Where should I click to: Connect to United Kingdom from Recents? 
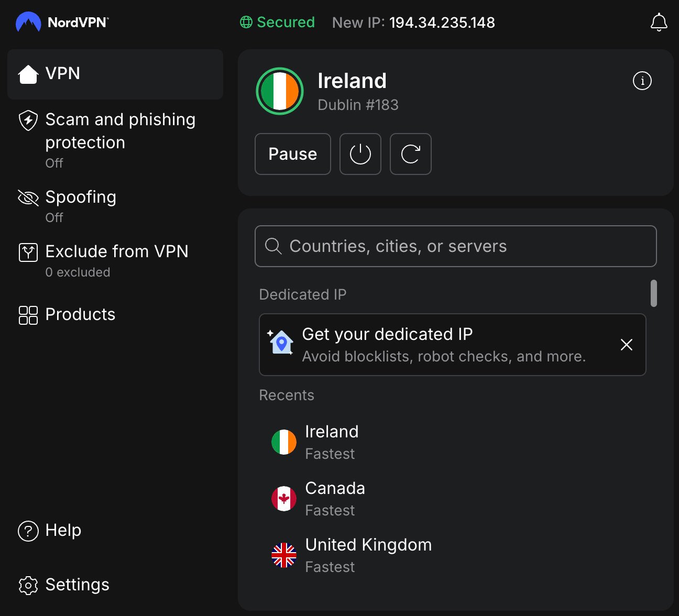pyautogui.click(x=453, y=555)
